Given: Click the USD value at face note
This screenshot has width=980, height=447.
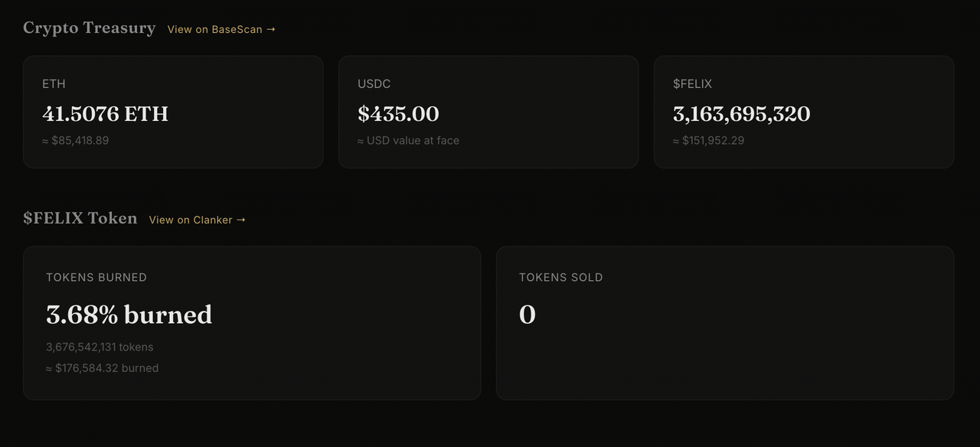Looking at the screenshot, I should pyautogui.click(x=408, y=140).
